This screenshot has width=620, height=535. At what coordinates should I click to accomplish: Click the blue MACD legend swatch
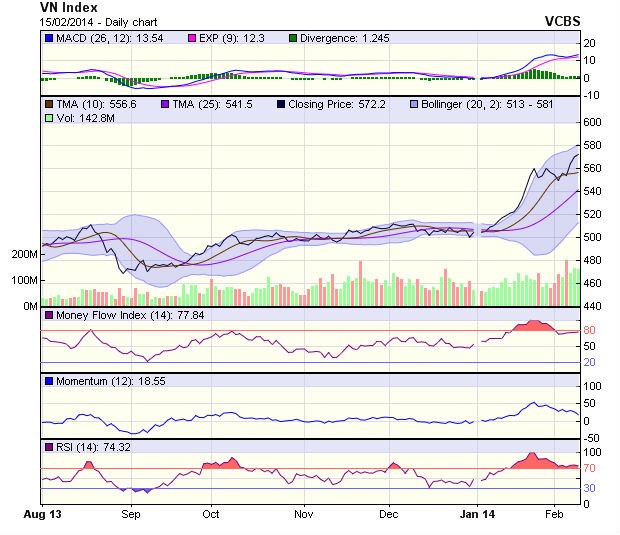click(x=49, y=38)
